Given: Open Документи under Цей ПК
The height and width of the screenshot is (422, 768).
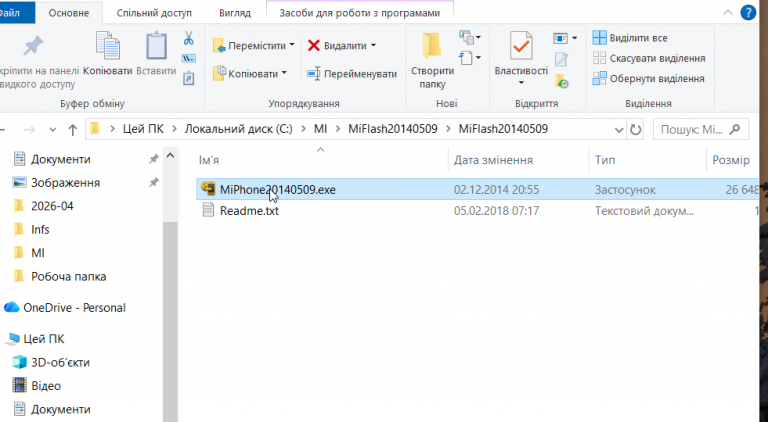Looking at the screenshot, I should (x=61, y=409).
